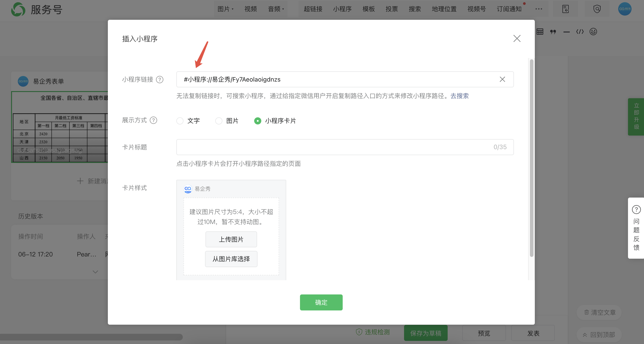This screenshot has height=344, width=644.
Task: Open the 图片 dropdown in toolbar
Action: [225, 9]
